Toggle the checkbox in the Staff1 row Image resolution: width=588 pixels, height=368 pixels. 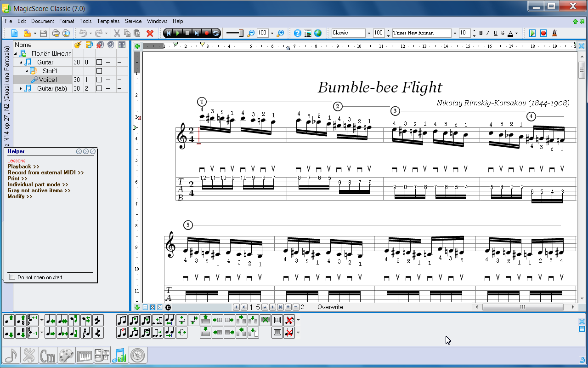[99, 71]
